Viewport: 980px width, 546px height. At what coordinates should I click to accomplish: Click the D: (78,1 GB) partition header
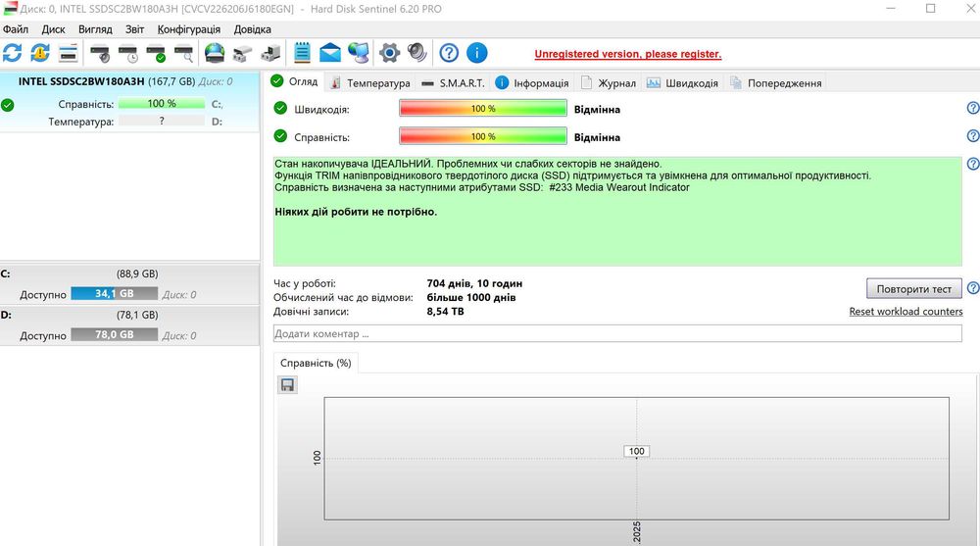pos(130,316)
